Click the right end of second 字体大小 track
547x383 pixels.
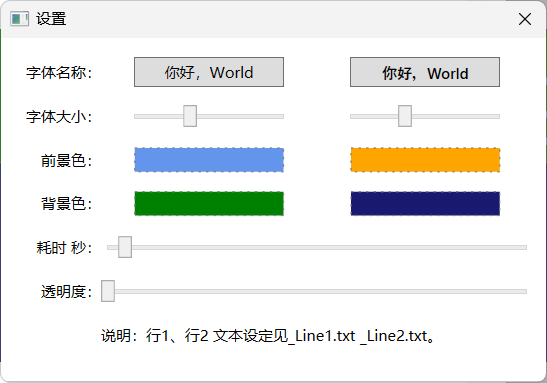tap(497, 117)
